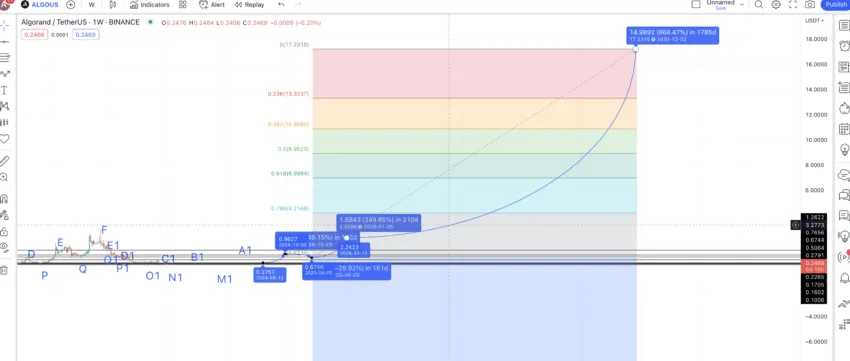Image resolution: width=850 pixels, height=361 pixels.
Task: Open the Public Chats cloud-bubble icon
Action: tap(844, 175)
